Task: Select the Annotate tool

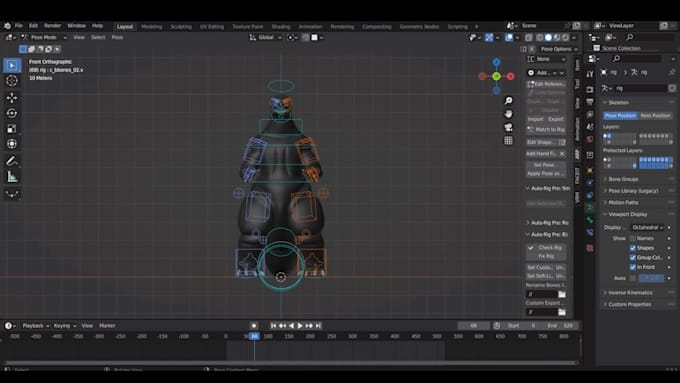Action: (x=12, y=161)
